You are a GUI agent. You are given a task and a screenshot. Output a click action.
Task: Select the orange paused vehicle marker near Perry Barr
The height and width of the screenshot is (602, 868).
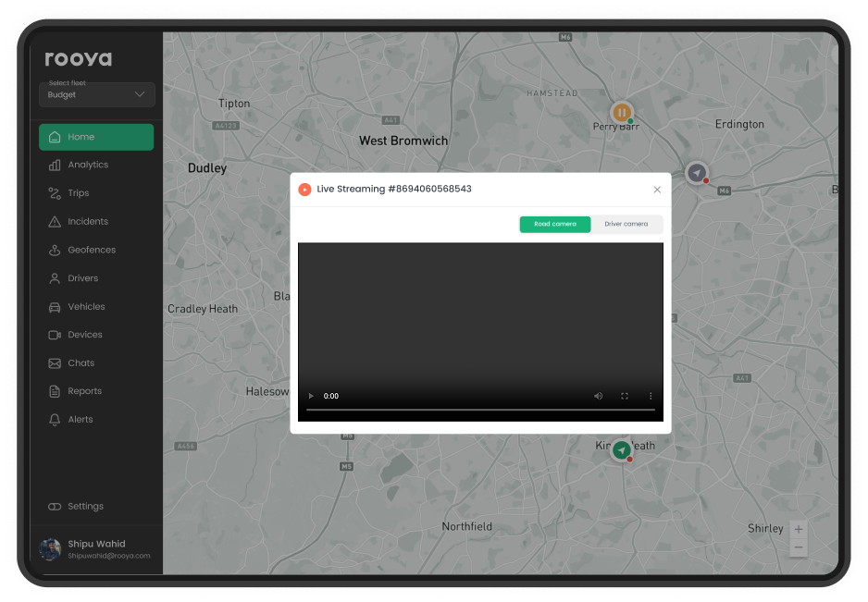pyautogui.click(x=622, y=112)
